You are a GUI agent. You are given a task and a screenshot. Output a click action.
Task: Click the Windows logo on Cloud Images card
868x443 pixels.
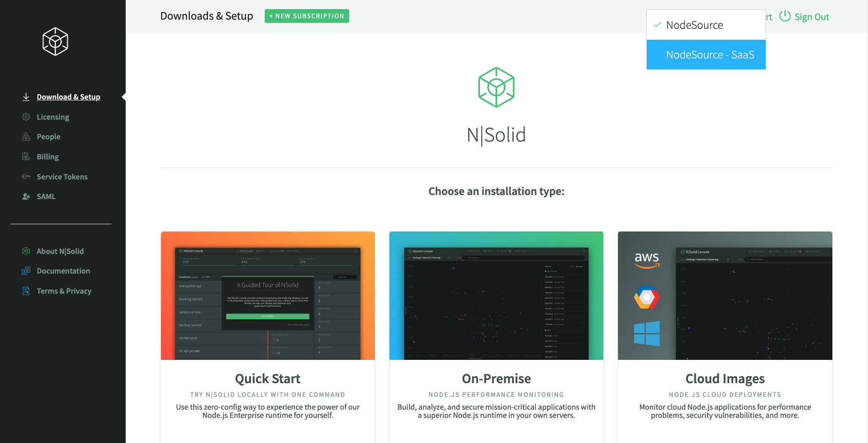coord(647,333)
